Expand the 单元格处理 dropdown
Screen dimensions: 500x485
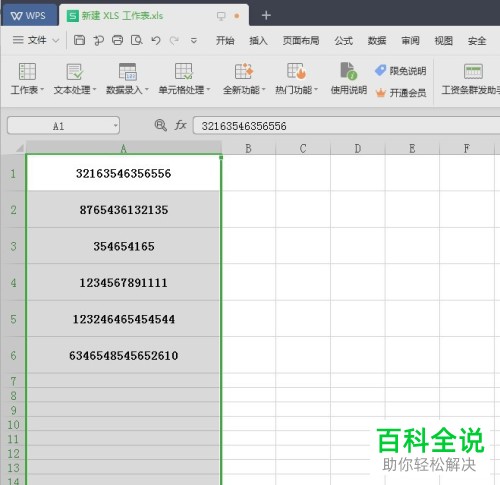(209, 90)
